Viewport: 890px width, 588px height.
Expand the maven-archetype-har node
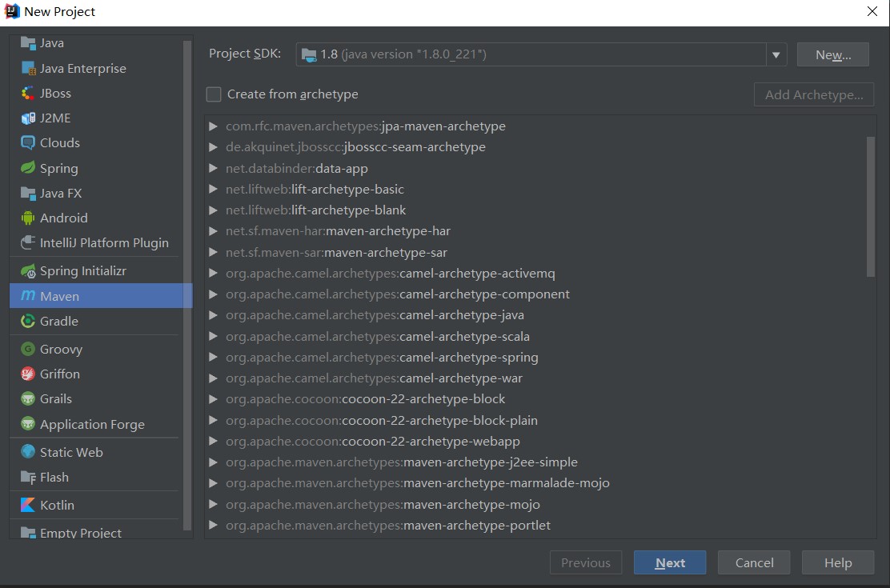213,231
